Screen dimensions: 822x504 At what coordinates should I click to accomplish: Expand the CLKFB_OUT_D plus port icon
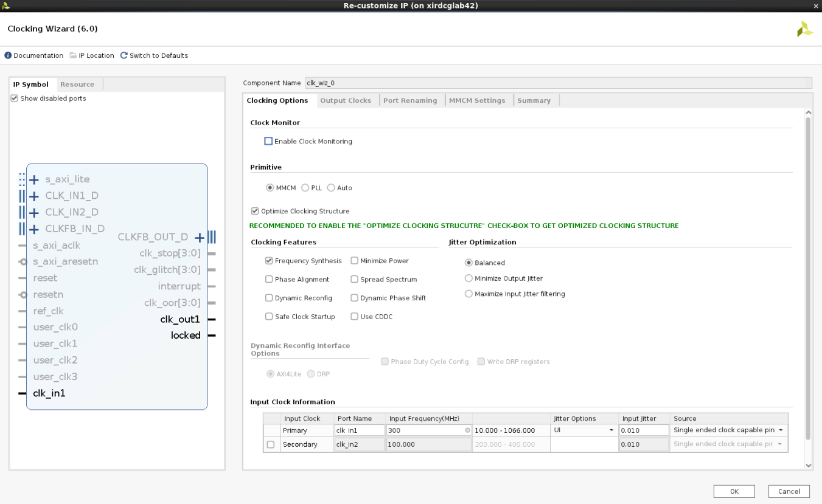tap(199, 237)
